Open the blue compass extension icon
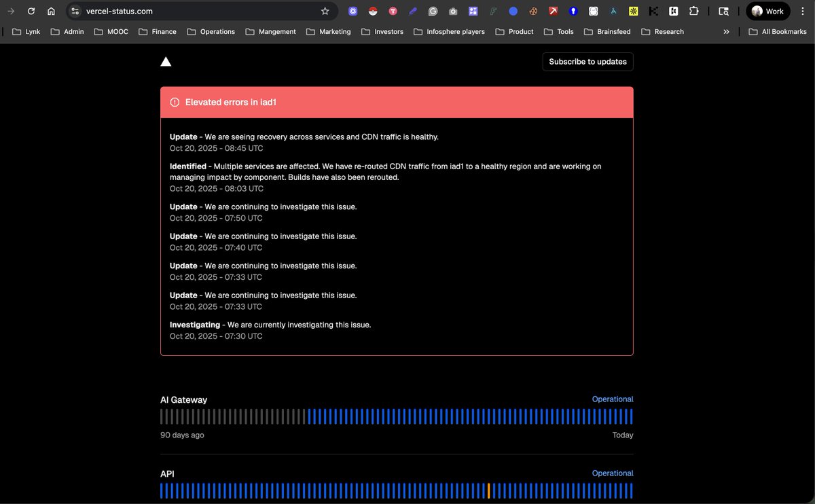The height and width of the screenshot is (504, 815). coord(613,12)
